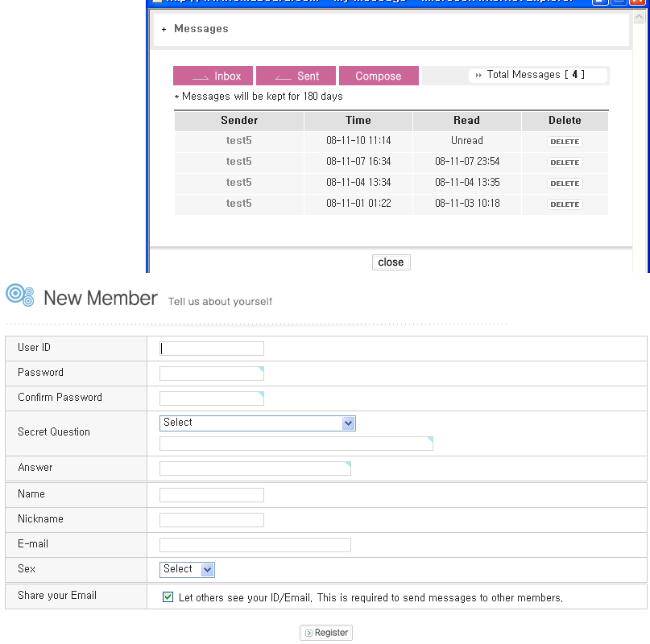Click the Time column header
Image resolution: width=650 pixels, height=644 pixels.
click(358, 121)
